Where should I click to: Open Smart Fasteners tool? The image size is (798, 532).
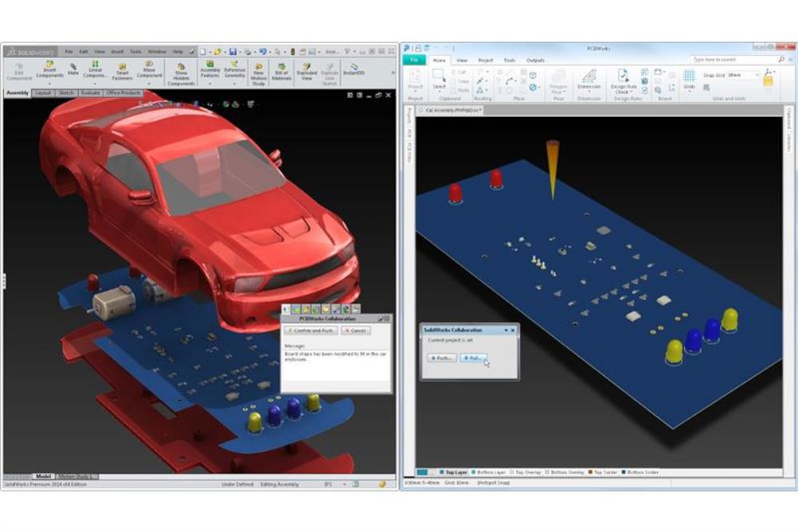[122, 71]
